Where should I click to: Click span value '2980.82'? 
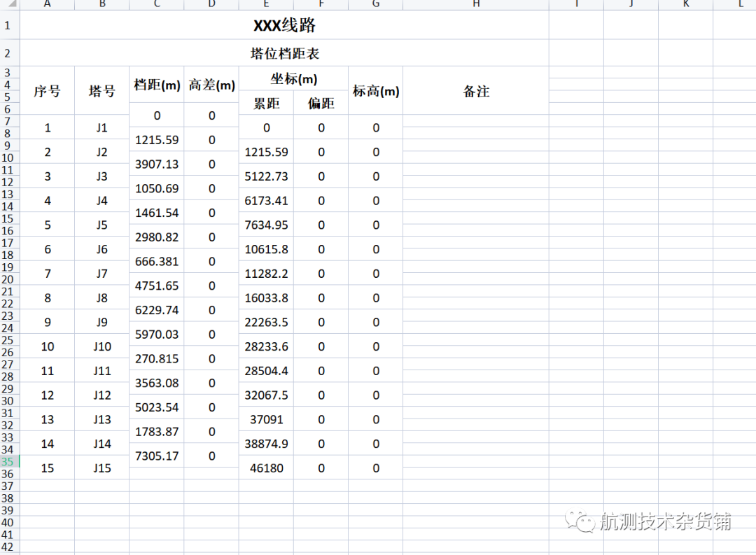point(157,237)
